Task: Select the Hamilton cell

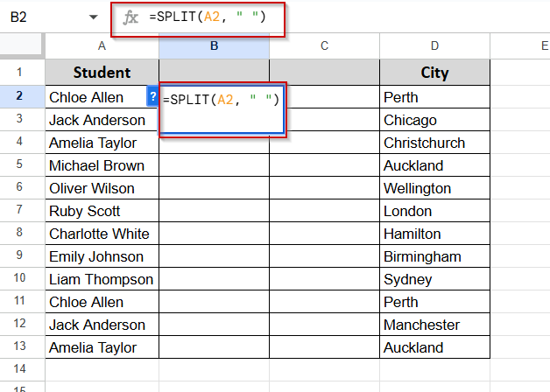Action: click(x=434, y=234)
